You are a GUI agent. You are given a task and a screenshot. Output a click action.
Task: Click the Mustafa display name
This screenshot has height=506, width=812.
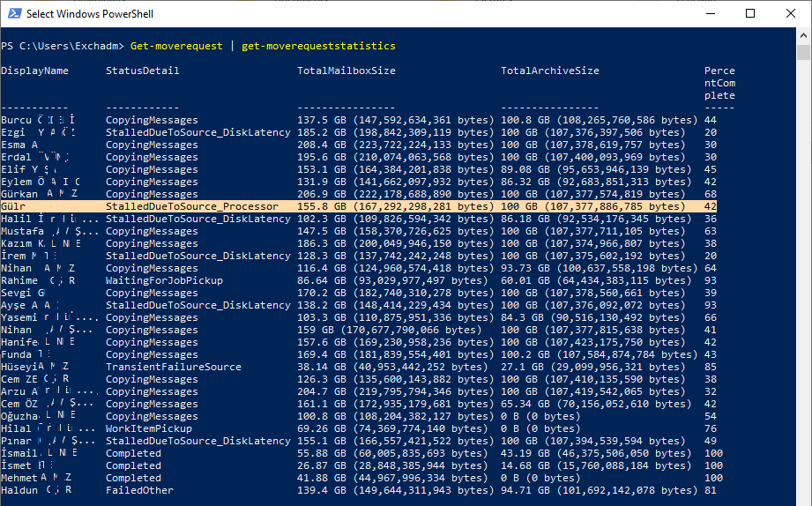pyautogui.click(x=22, y=231)
